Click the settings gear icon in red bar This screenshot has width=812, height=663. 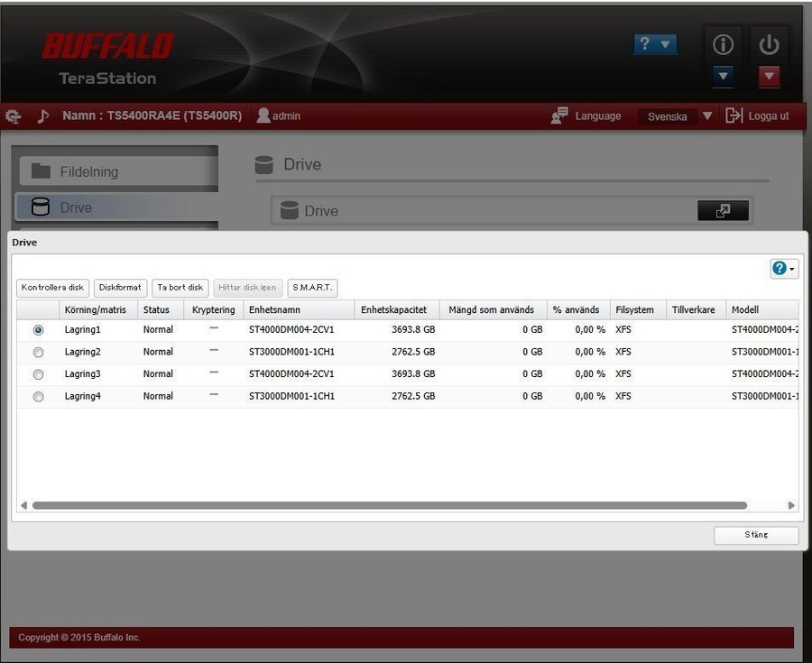[14, 116]
